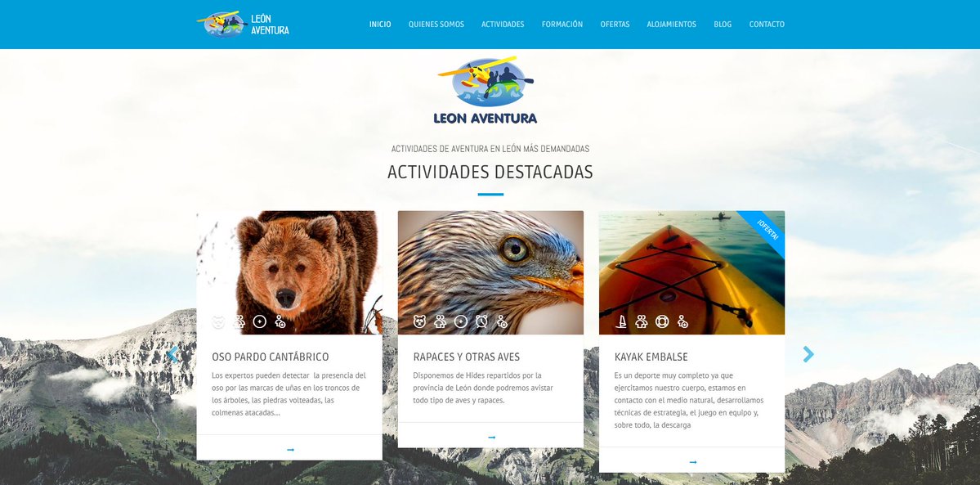The width and height of the screenshot is (980, 485).
Task: Click the lifebuoy icon on Kayak card
Action: 662,321
